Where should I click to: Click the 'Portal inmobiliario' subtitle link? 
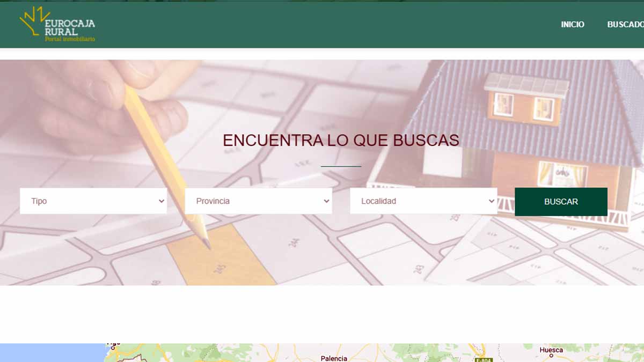[x=70, y=39]
